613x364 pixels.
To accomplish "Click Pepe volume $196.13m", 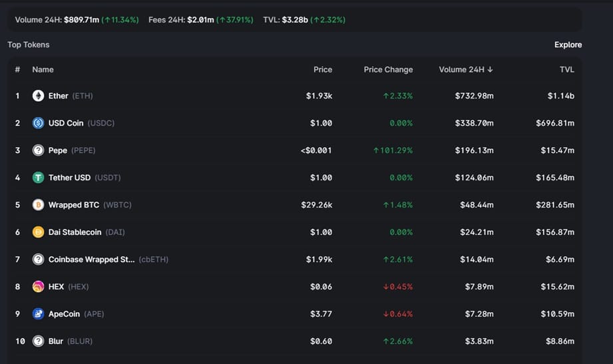I will point(474,150).
